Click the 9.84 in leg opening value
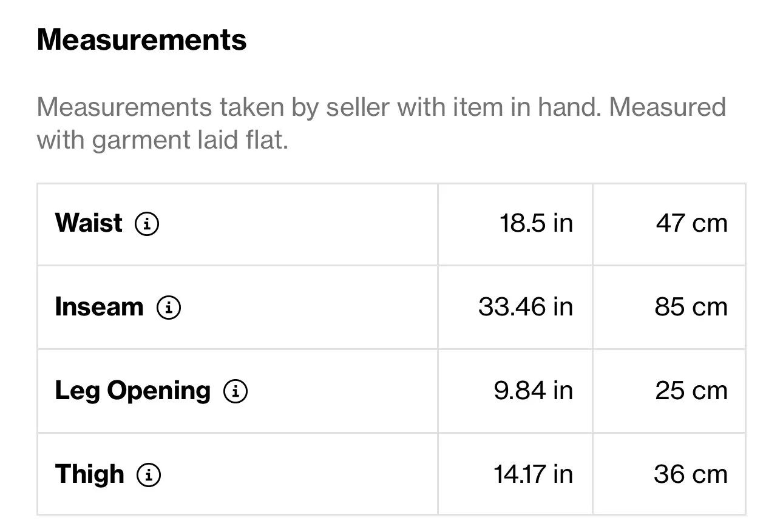Viewport: 783px width, 532px height. coord(534,391)
